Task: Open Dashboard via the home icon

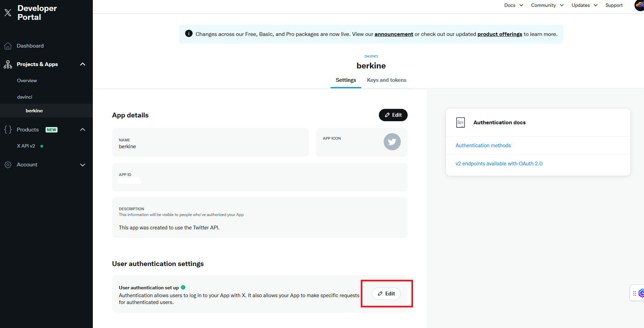Action: coord(8,46)
